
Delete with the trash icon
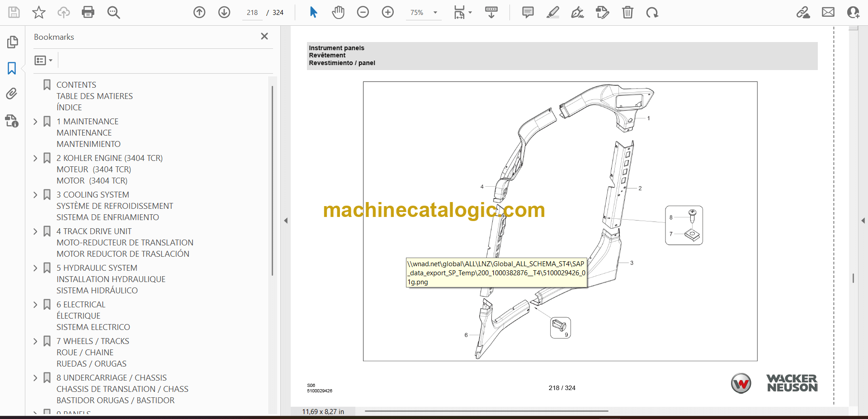pos(627,12)
